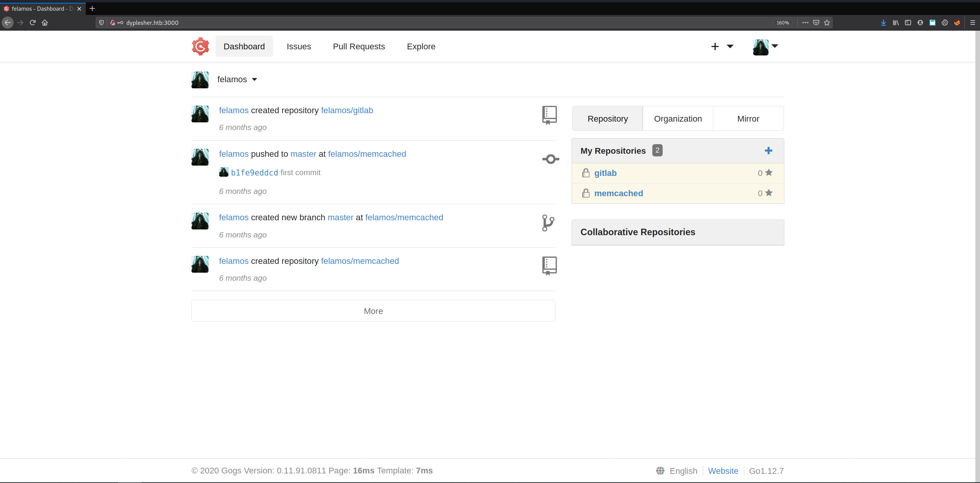Image resolution: width=980 pixels, height=483 pixels.
Task: Toggle the Firefox sidebar icon
Action: pyautogui.click(x=908, y=23)
